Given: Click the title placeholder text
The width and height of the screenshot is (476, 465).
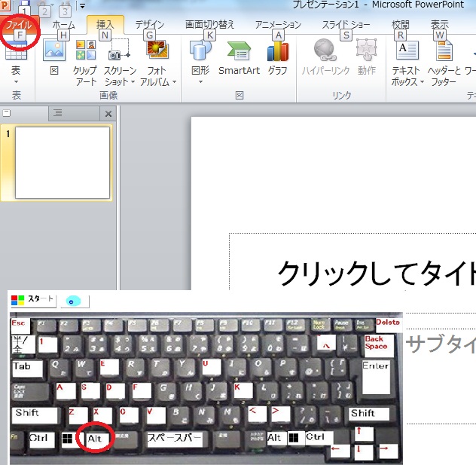Looking at the screenshot, I should point(377,274).
